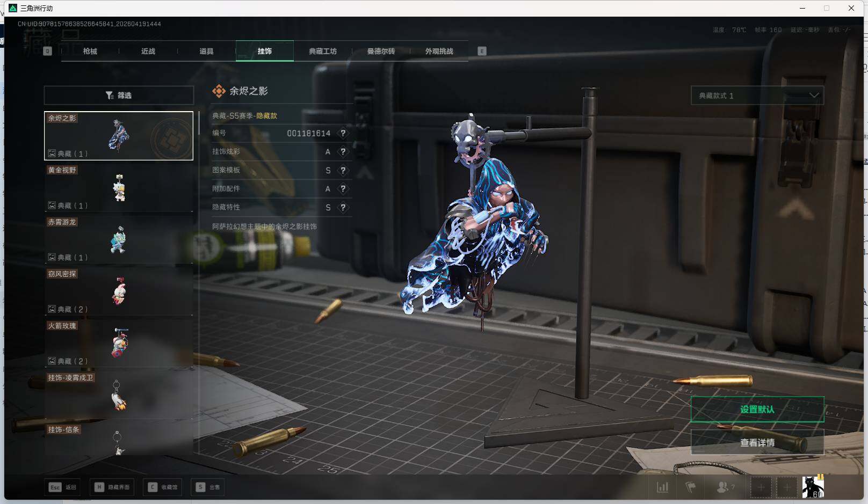Click the help icon next to 图案模板
Viewport: 868px width, 504px height.
pyautogui.click(x=343, y=171)
